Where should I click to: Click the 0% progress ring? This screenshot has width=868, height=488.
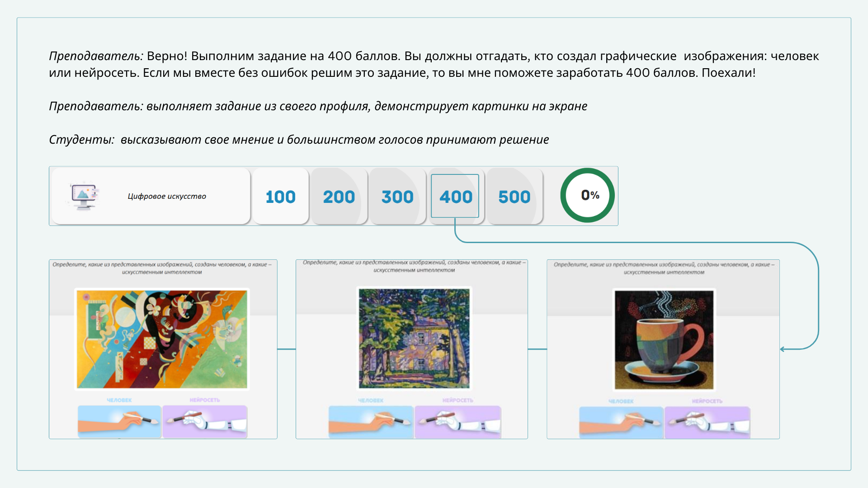coord(587,195)
